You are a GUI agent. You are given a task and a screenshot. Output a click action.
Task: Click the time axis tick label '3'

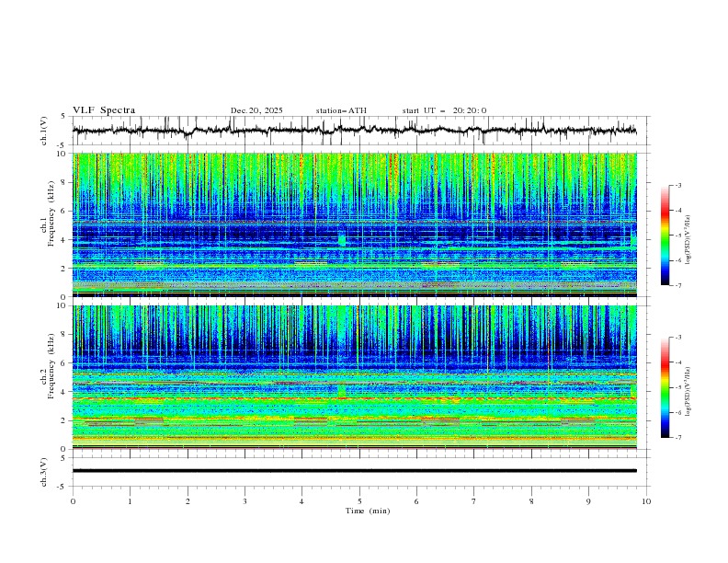pyautogui.click(x=245, y=501)
